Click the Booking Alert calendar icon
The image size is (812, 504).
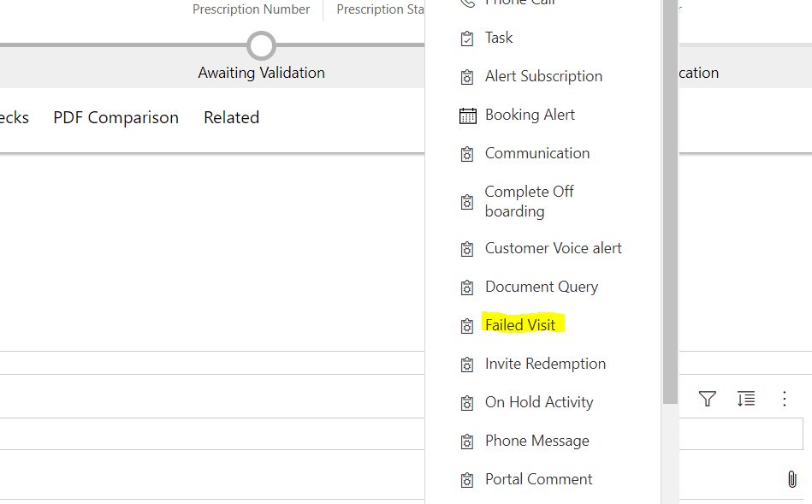point(466,115)
